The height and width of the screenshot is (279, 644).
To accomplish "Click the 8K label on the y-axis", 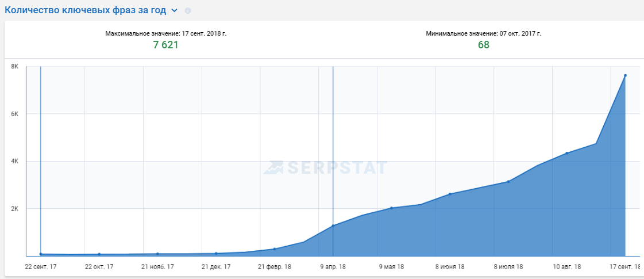I will coord(15,67).
